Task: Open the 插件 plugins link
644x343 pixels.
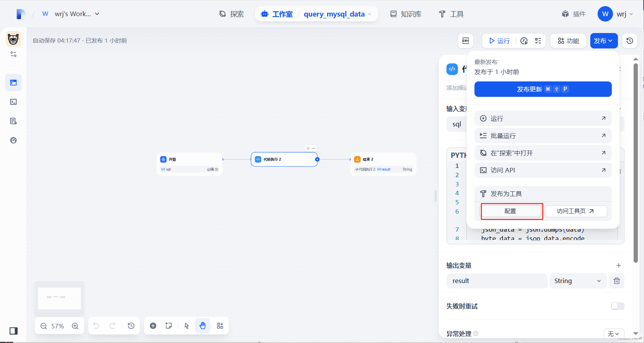Action: click(x=574, y=14)
